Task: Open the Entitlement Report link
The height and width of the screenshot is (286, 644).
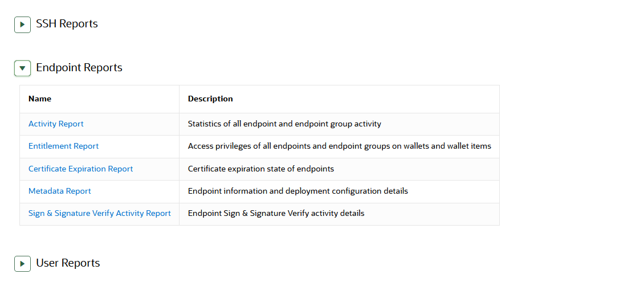Action: 63,146
